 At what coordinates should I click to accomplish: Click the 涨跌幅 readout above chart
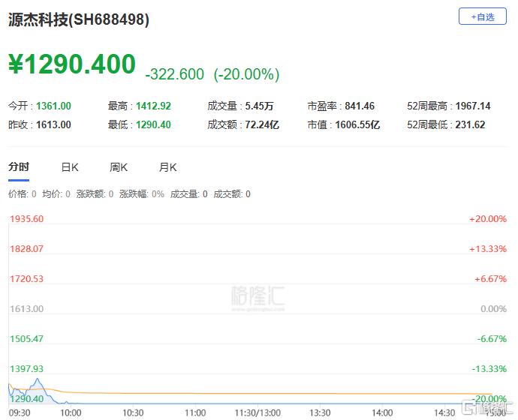(x=142, y=194)
